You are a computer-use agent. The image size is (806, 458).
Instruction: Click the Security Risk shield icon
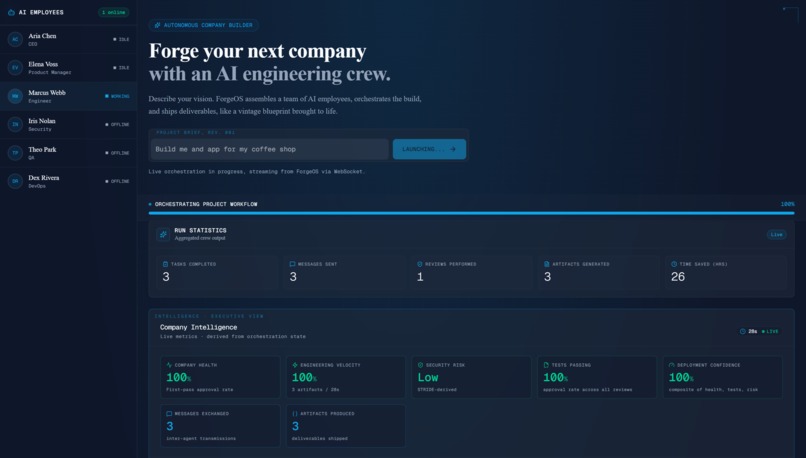420,365
